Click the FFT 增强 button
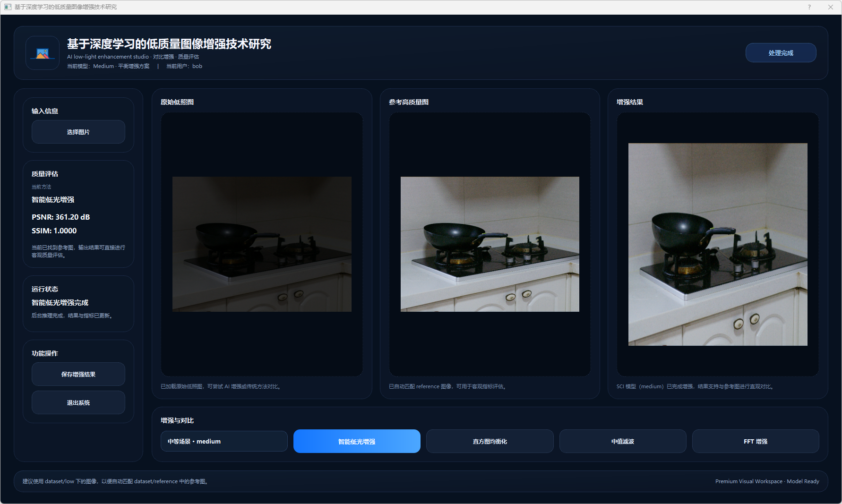Screen dimensions: 842x504 coord(755,441)
